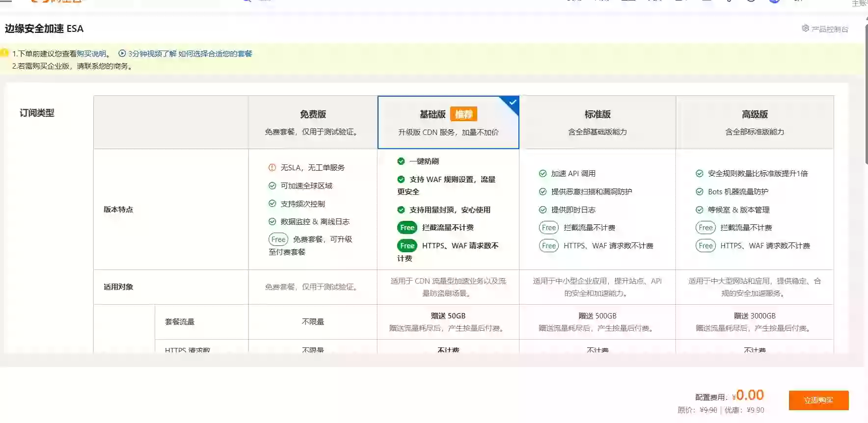Click 含全部标准版能力 subtitle
Image resolution: width=868 pixels, height=423 pixels.
pyautogui.click(x=755, y=132)
